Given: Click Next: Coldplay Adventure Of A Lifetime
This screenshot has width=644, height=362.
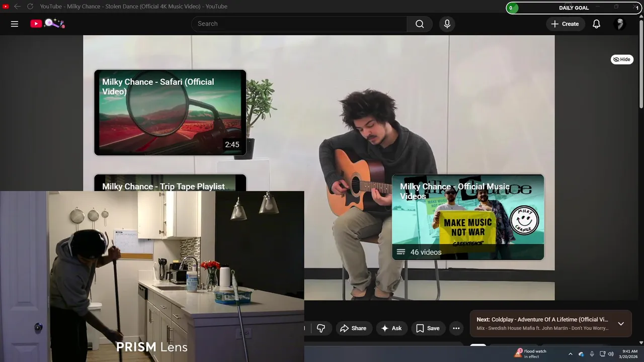Looking at the screenshot, I should click(x=542, y=319).
